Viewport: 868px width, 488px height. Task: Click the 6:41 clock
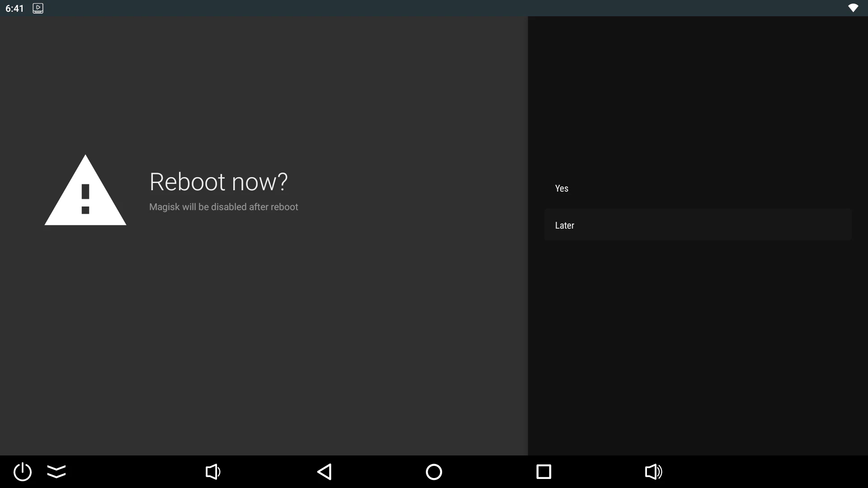(14, 9)
